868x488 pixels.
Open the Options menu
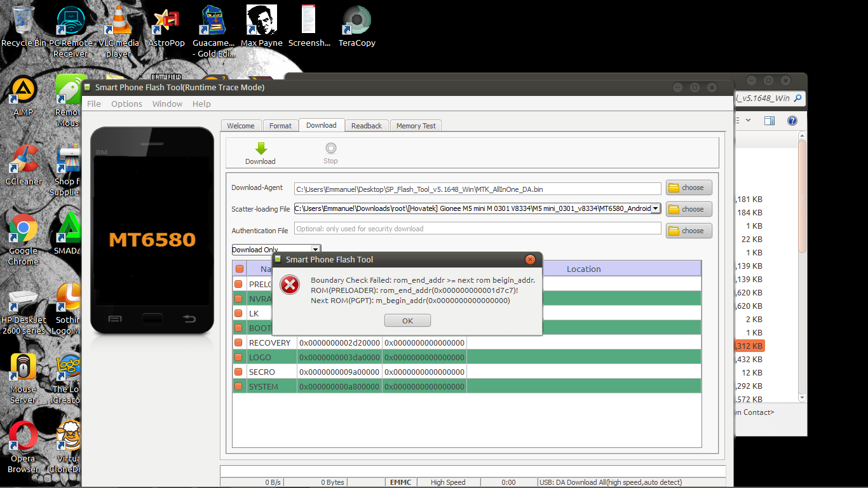(x=126, y=104)
